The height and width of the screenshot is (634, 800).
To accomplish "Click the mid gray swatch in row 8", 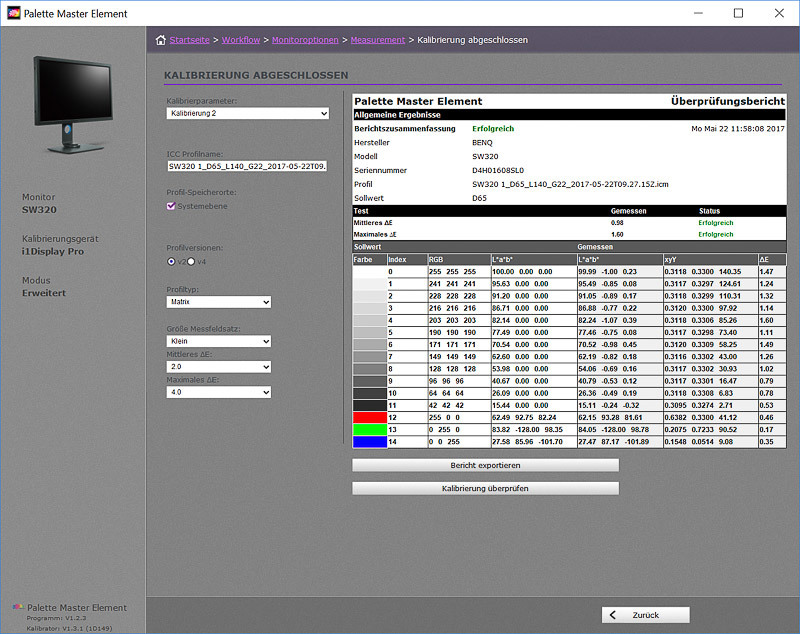I will pos(370,369).
